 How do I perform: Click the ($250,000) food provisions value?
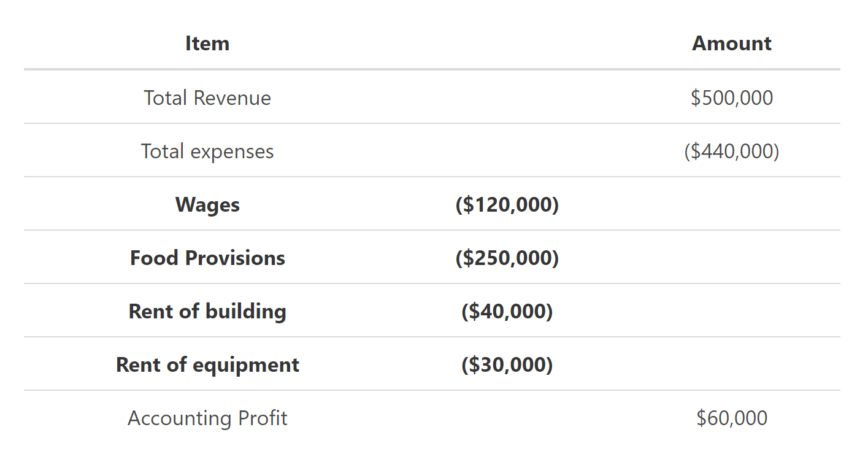(507, 258)
